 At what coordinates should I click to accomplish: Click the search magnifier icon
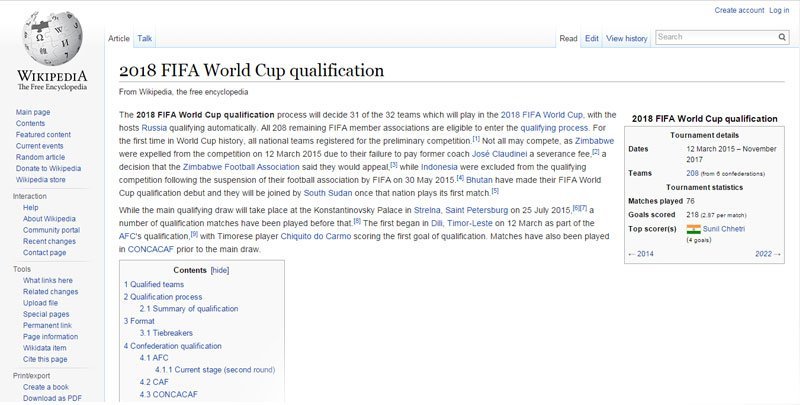[x=782, y=37]
